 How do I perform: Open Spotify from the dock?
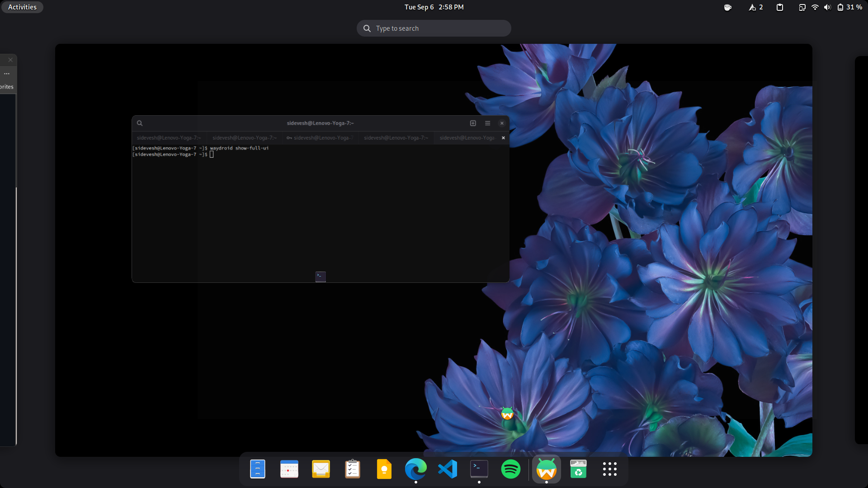point(510,469)
